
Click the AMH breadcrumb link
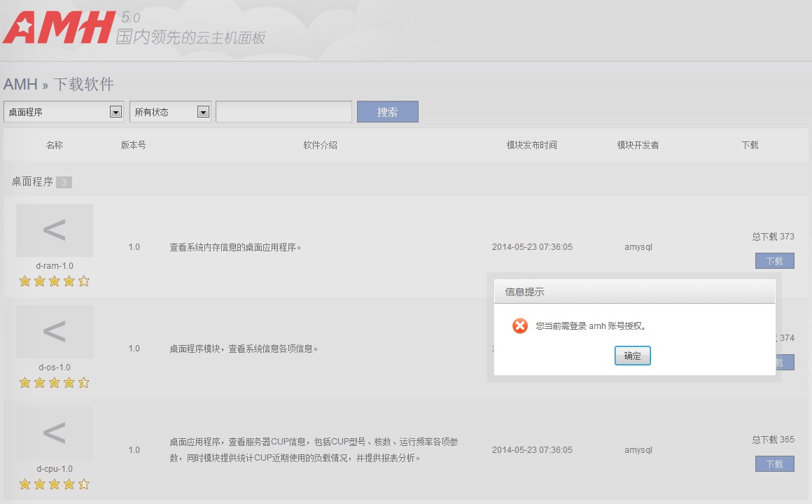coord(20,85)
